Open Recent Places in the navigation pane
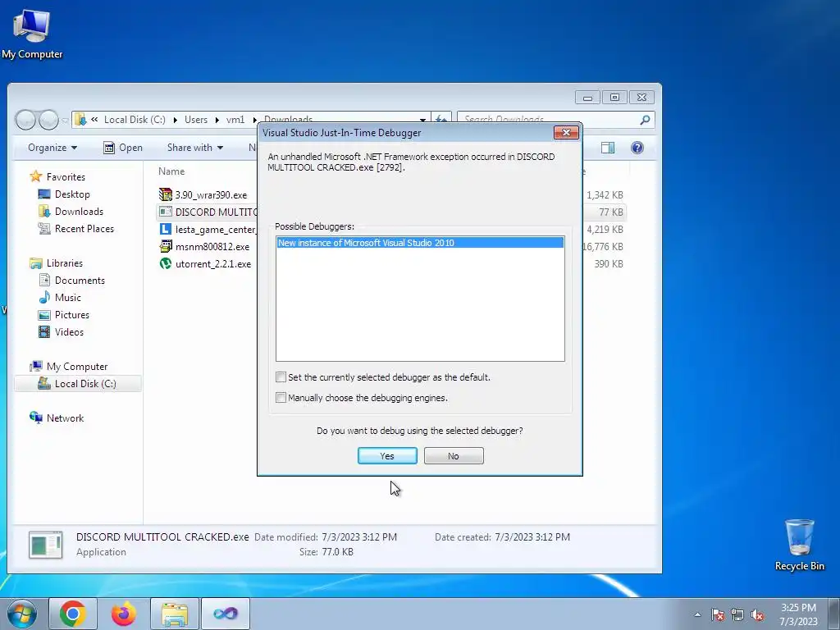The height and width of the screenshot is (630, 840). point(76,228)
